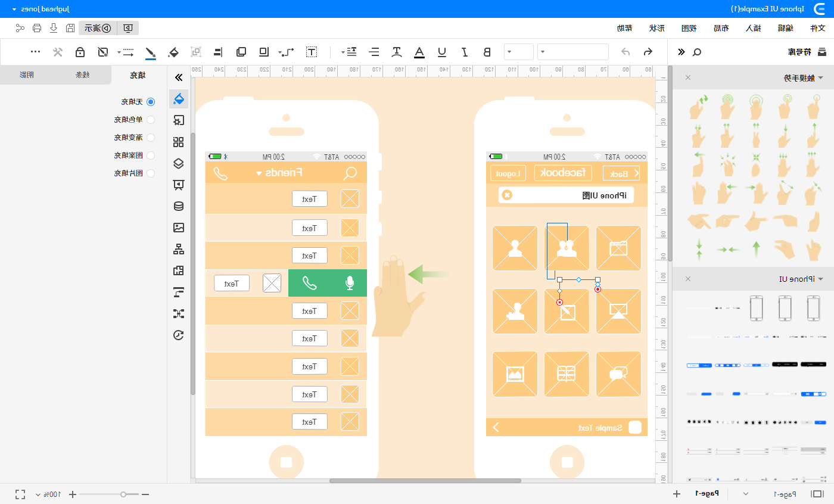Viewport: 834px width, 504px height.
Task: Collapse the 触摸手势 symbol section
Action: pos(820,78)
